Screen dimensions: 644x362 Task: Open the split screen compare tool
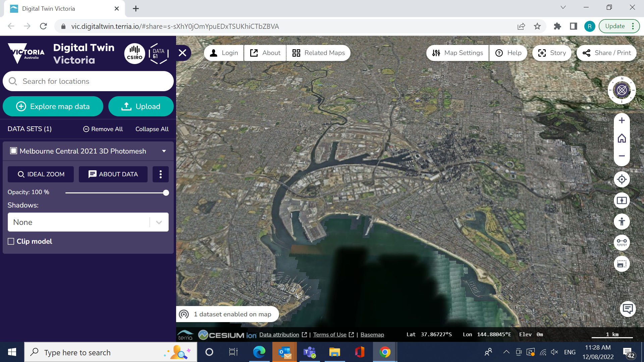tap(622, 200)
